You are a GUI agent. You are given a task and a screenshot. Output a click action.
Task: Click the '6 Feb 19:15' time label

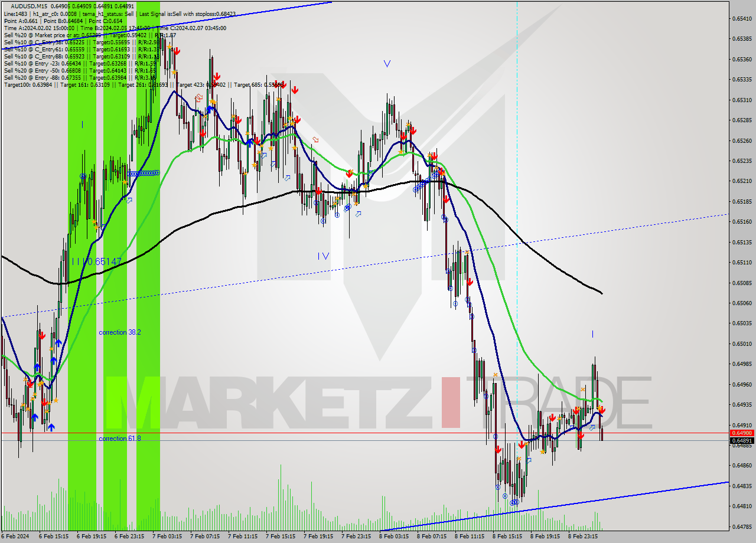click(x=92, y=537)
